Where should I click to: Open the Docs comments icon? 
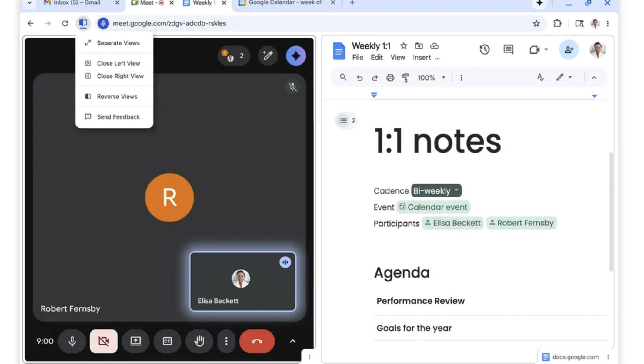(x=508, y=49)
